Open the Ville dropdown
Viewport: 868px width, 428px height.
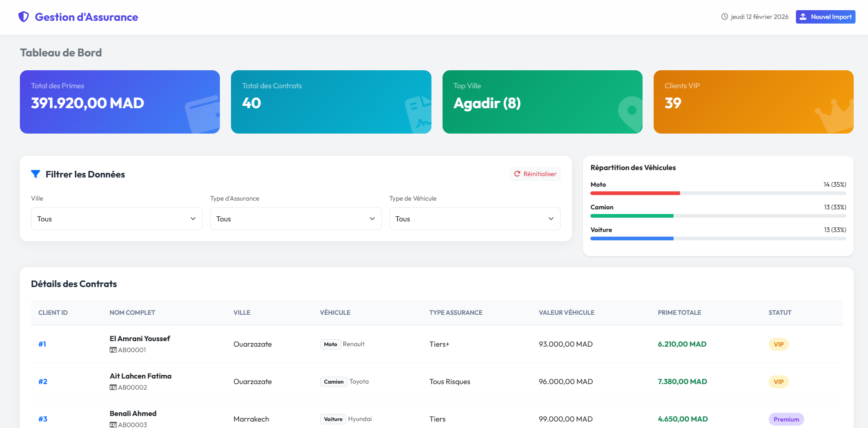[x=117, y=219]
